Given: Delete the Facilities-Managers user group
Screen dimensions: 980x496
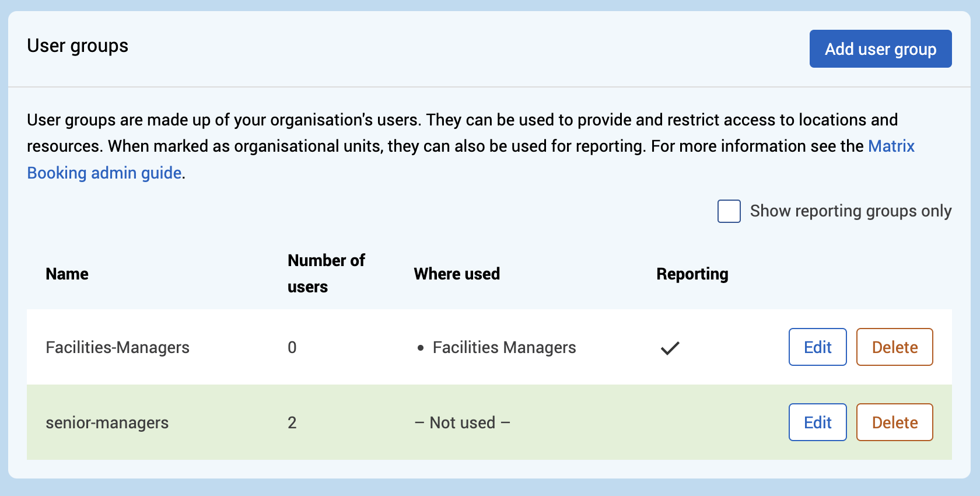Looking at the screenshot, I should point(894,347).
